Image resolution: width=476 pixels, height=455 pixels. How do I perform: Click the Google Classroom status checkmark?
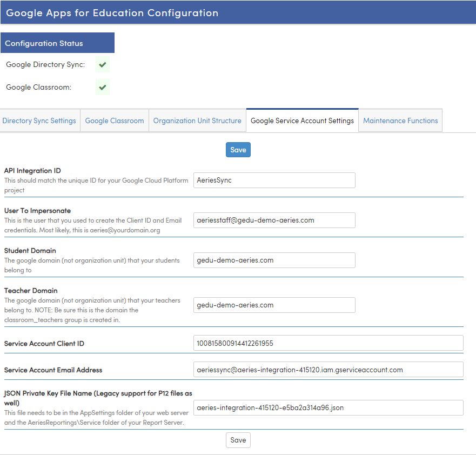[103, 87]
